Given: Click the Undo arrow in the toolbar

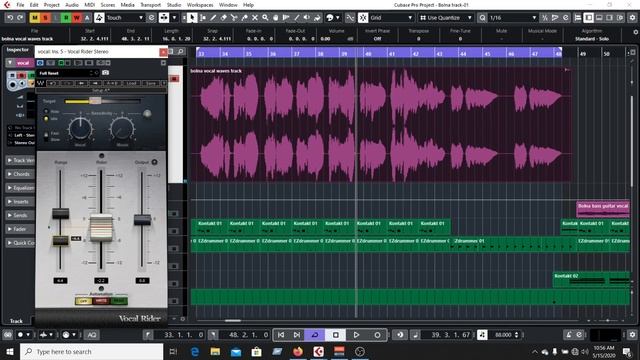Looking at the screenshot, I should pos(10,18).
